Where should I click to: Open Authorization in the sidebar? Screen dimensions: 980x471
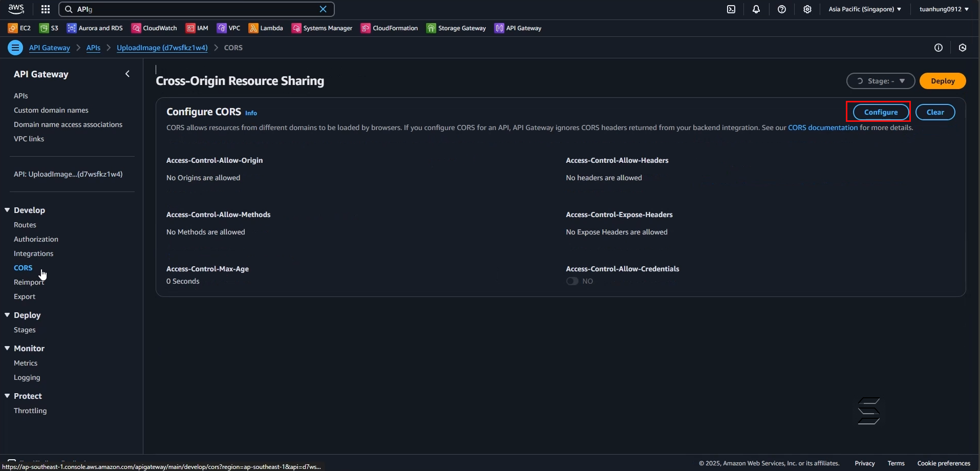[36, 239]
